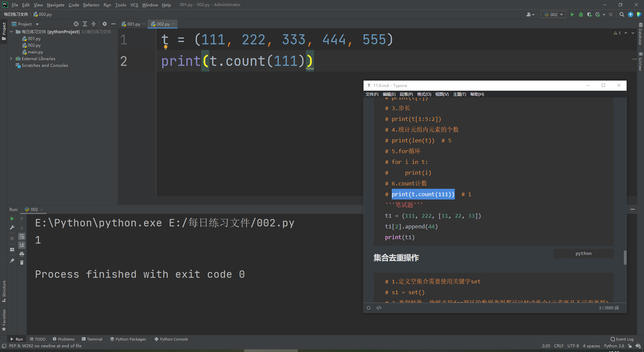Toggle the Structure tool window stripe

click(4, 291)
